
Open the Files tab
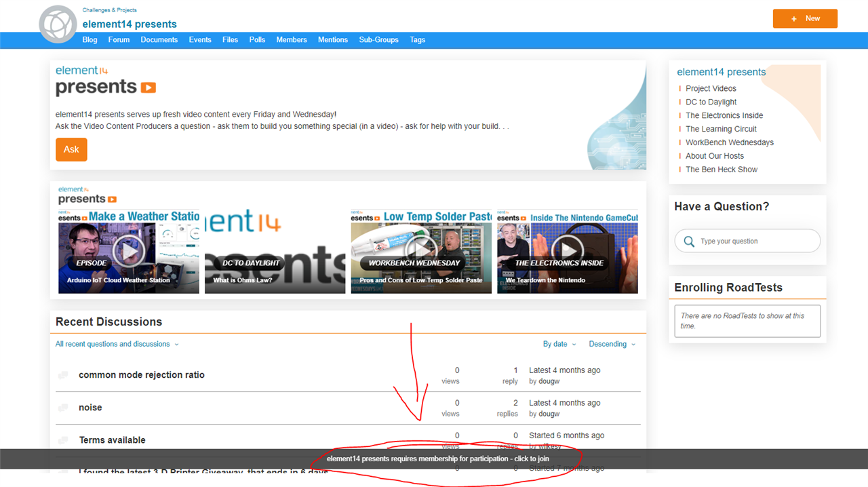[x=231, y=40]
